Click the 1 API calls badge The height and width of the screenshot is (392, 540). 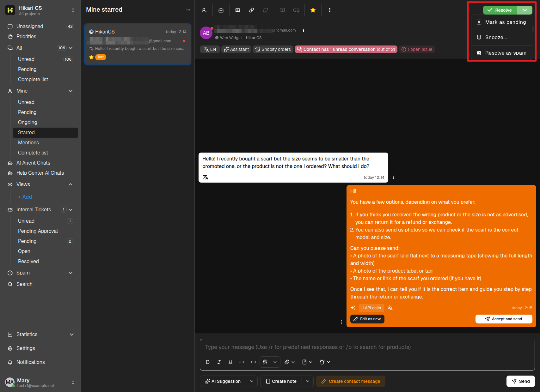click(x=371, y=308)
